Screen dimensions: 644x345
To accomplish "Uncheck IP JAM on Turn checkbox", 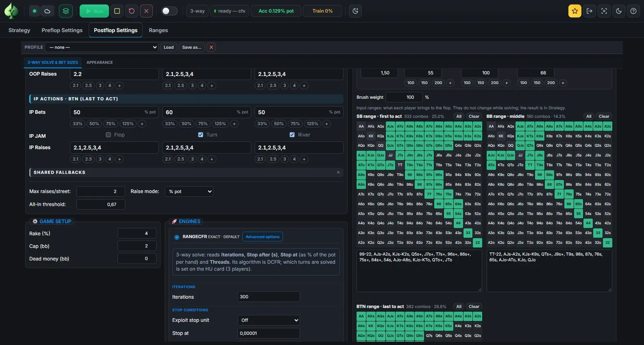I will coord(200,135).
